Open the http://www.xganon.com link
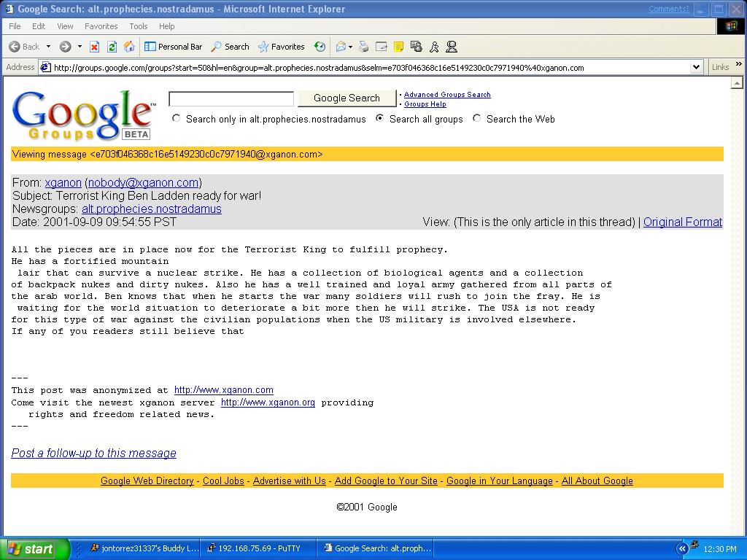 pyautogui.click(x=224, y=390)
